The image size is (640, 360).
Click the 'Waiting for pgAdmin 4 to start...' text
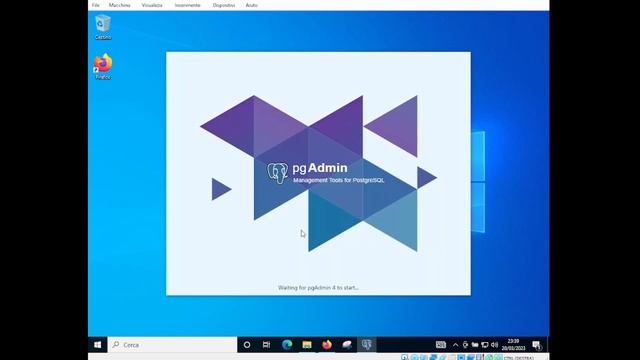coord(318,288)
